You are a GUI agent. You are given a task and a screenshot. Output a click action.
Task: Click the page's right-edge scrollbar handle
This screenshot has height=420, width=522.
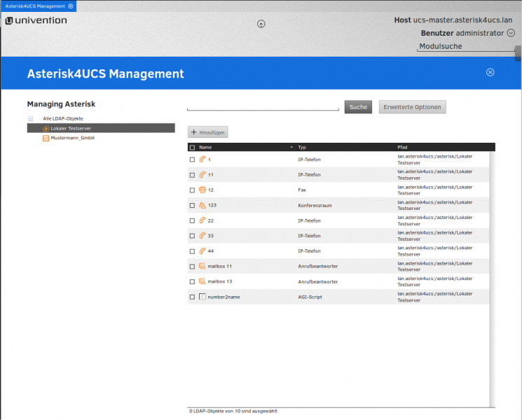point(518,53)
